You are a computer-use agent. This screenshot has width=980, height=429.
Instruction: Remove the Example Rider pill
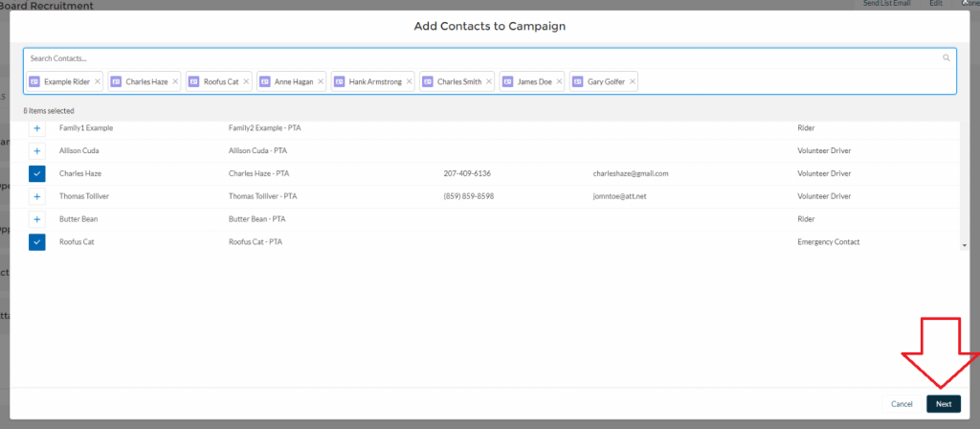tap(98, 82)
